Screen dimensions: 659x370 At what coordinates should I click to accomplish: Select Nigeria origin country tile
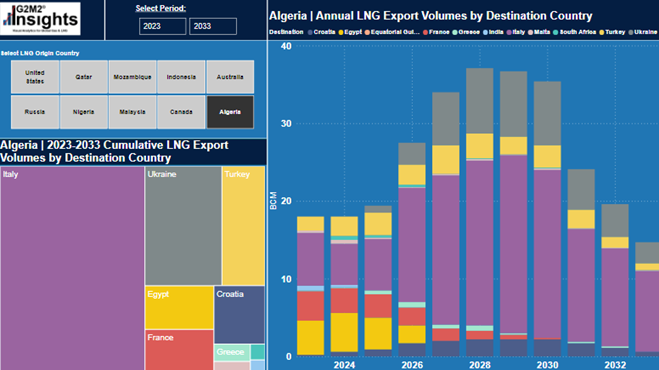point(84,112)
